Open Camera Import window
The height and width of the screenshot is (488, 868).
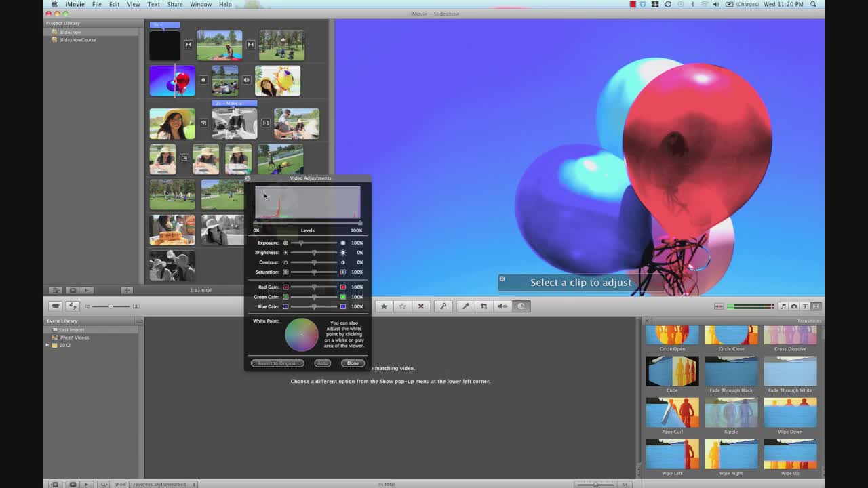56,306
